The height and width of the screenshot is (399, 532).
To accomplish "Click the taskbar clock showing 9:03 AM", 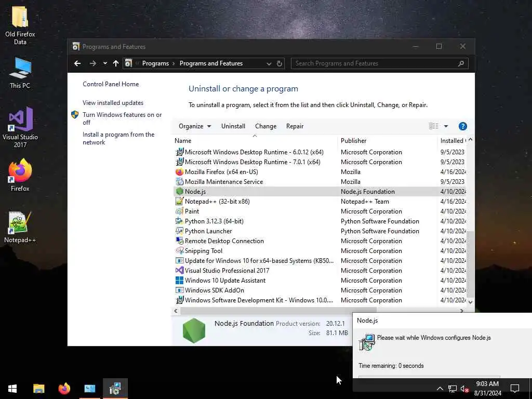I will [487, 389].
